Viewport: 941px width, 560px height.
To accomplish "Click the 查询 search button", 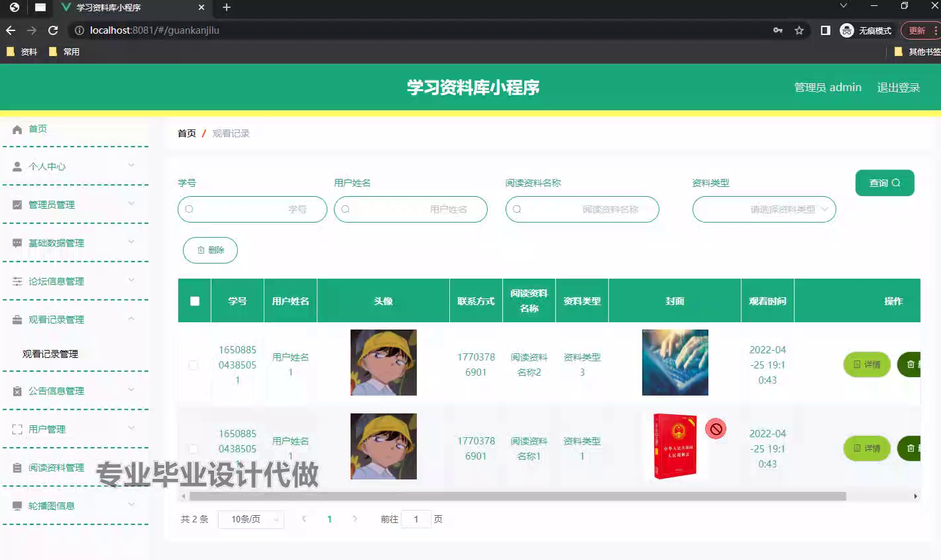I will (885, 183).
